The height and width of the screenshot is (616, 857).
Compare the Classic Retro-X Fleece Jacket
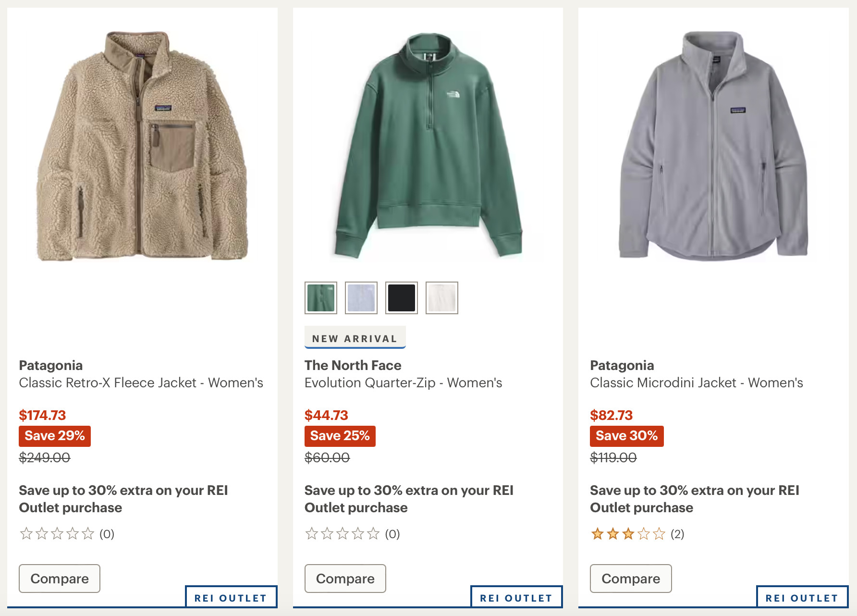click(60, 579)
